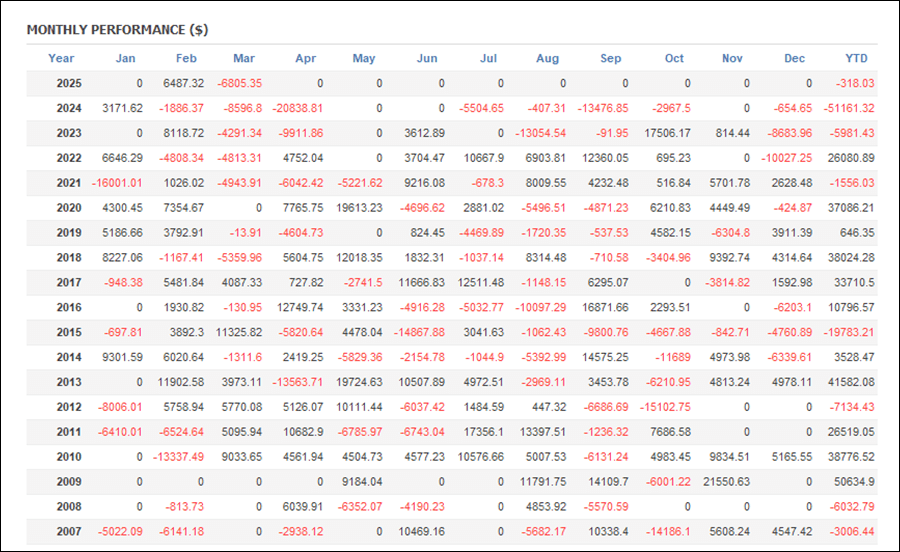
Task: Click the Year column header
Action: tap(61, 58)
